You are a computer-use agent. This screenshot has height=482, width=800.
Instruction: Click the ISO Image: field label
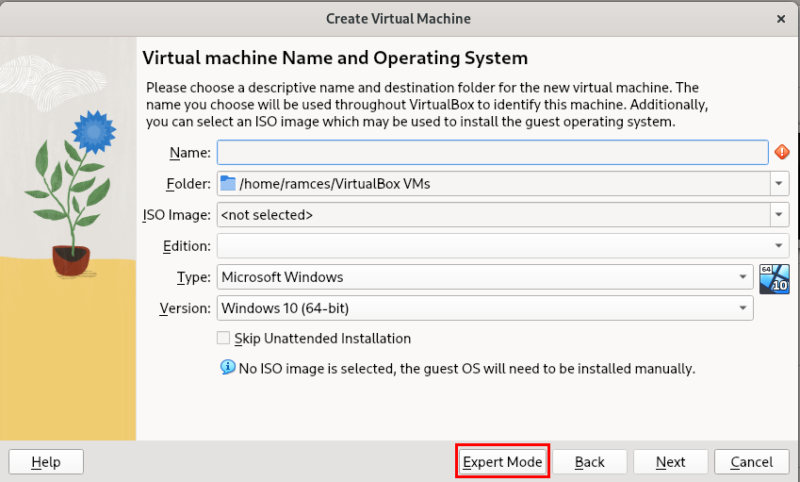177,215
